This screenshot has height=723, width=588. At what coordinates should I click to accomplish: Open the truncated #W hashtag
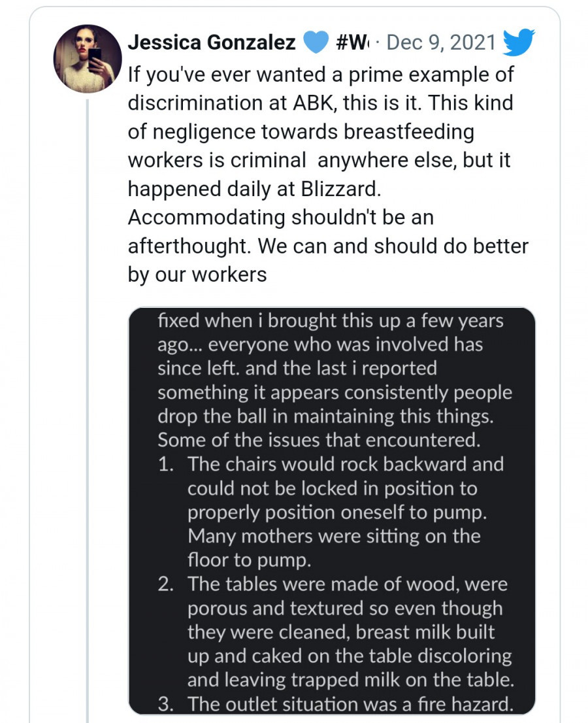coord(351,43)
